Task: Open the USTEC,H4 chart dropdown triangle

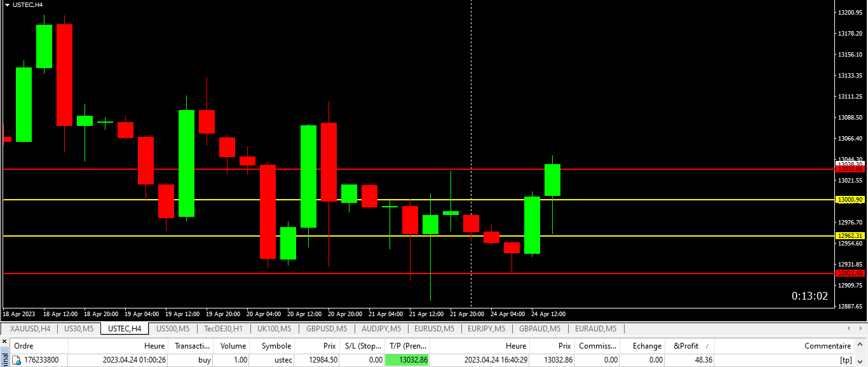Action: click(6, 4)
